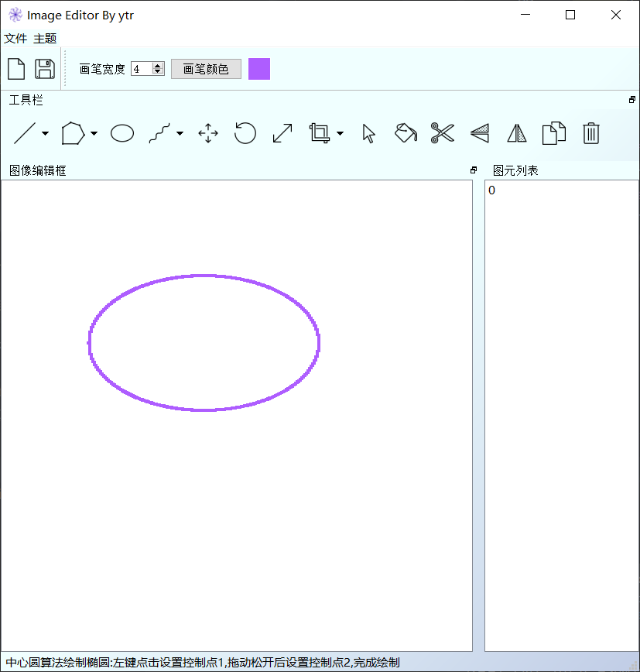Save the image with floppy icon
The image size is (640, 672).
45,69
